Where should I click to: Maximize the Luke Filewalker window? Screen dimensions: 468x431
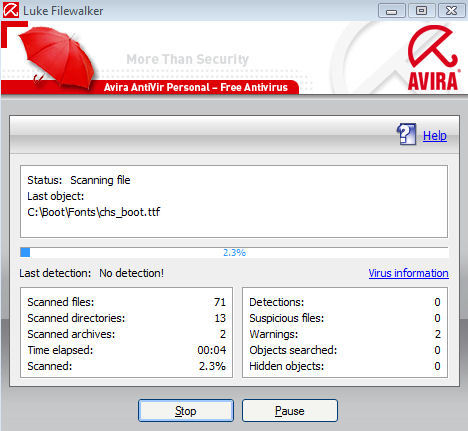(421, 11)
